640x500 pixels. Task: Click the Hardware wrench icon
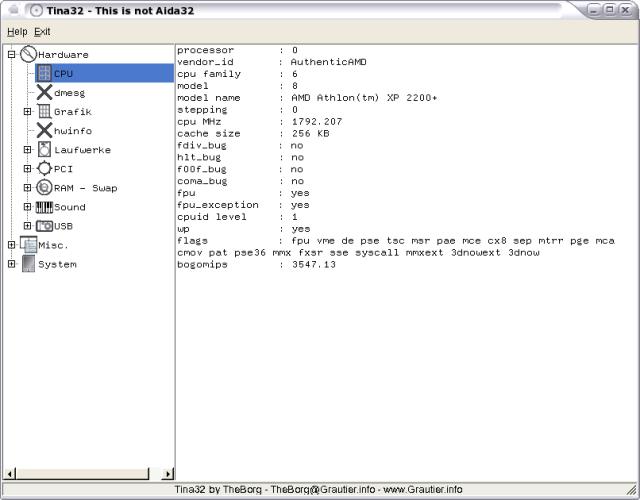coord(29,54)
